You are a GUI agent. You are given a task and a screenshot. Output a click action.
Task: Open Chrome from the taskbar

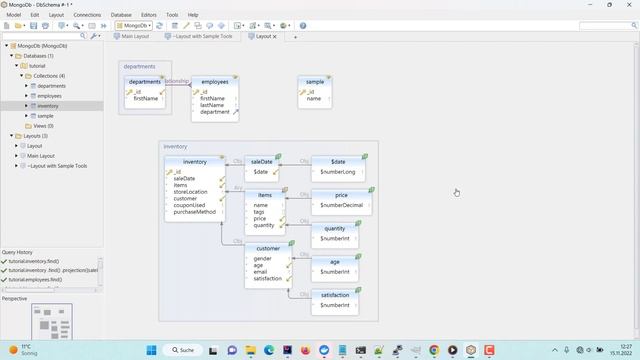[434, 350]
